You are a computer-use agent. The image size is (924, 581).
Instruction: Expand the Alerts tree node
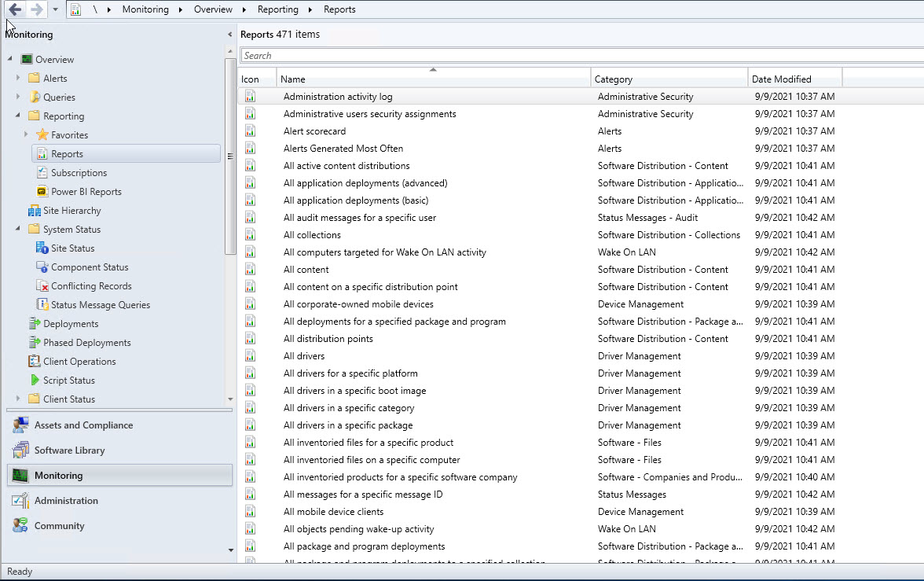click(18, 78)
